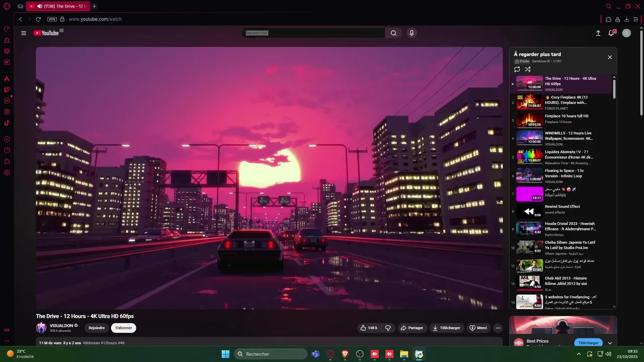The image size is (644, 362).
Task: Open Windows Start menu
Action: (x=225, y=354)
